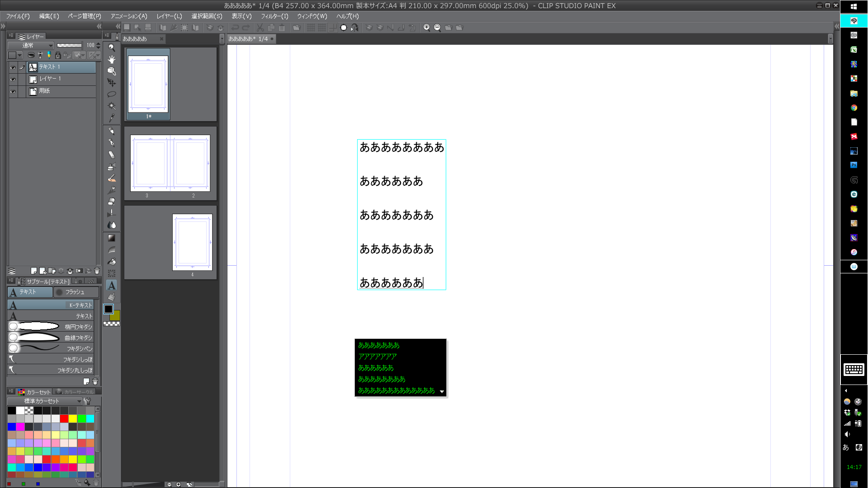This screenshot has width=868, height=488.
Task: Select the Auto select magic wand tool
Action: pyautogui.click(x=111, y=106)
